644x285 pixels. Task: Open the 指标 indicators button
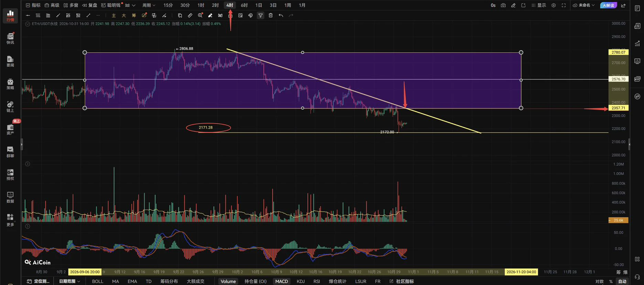pos(33,5)
